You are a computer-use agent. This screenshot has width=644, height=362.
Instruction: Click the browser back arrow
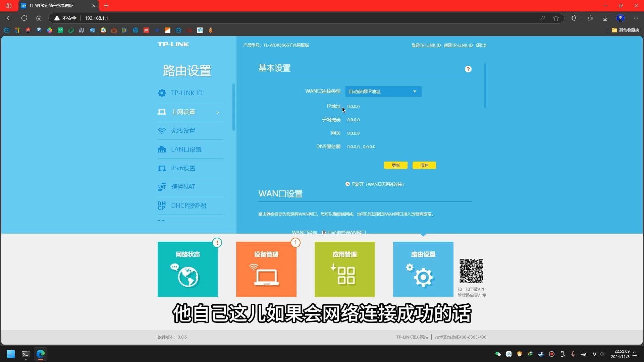click(9, 18)
